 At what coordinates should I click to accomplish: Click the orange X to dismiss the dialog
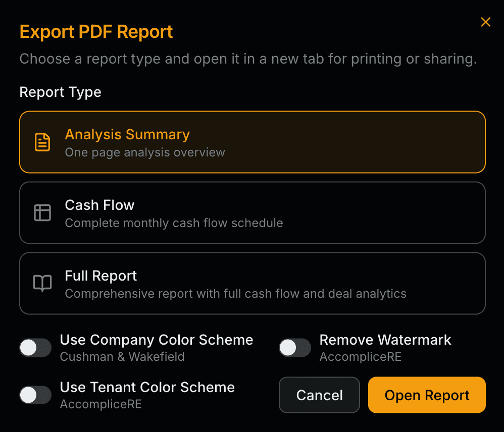coord(485,22)
